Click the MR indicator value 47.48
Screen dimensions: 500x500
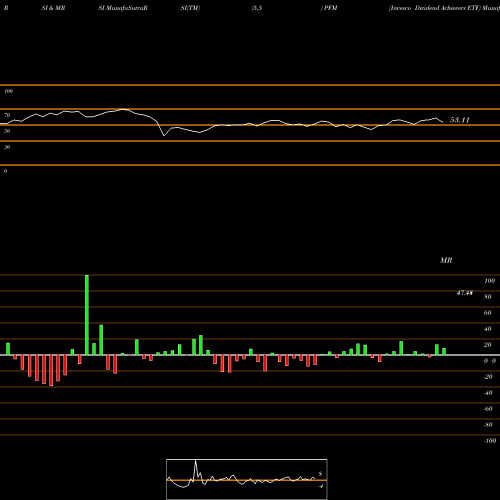click(465, 293)
